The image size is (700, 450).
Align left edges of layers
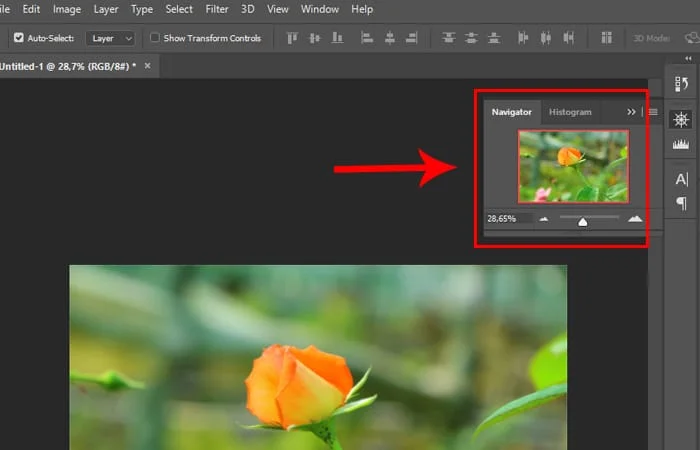coord(367,38)
